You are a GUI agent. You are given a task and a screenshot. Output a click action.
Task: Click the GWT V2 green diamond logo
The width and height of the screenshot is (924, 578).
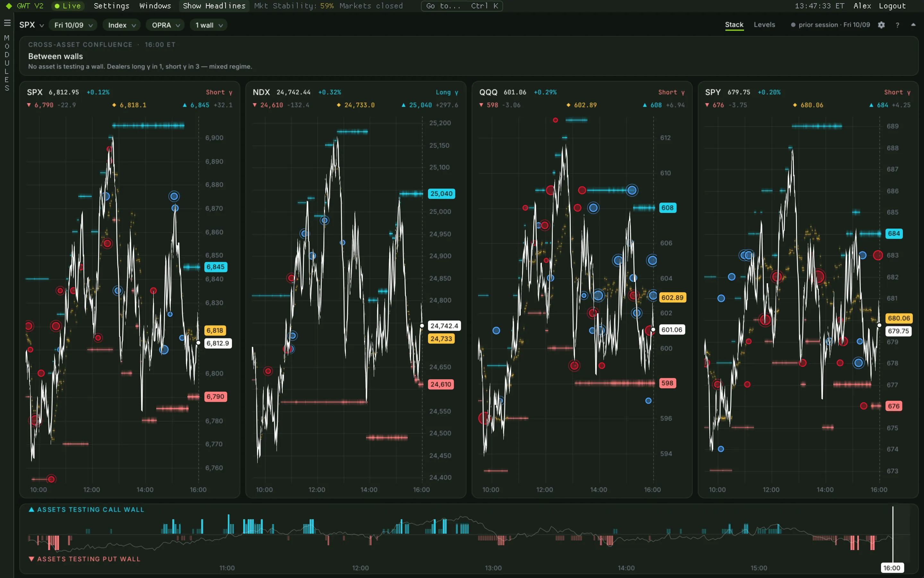click(9, 6)
